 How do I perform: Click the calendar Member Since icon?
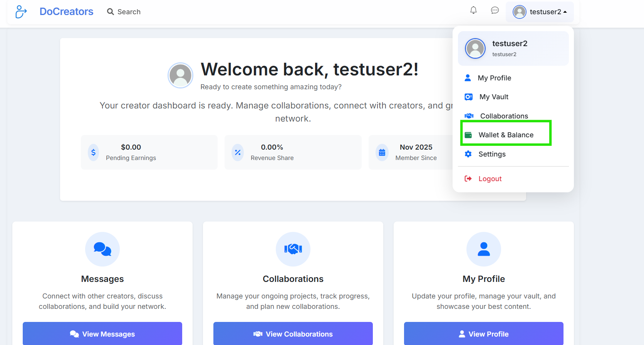(x=382, y=152)
